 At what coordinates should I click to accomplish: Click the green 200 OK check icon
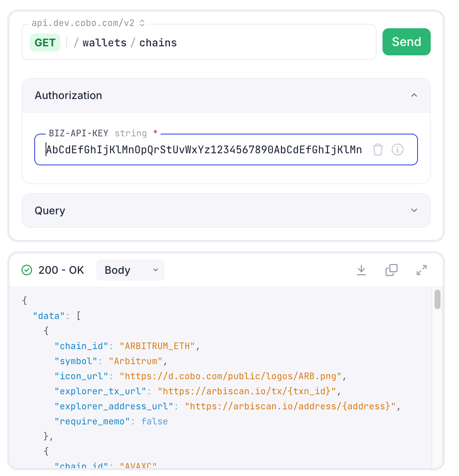point(27,270)
